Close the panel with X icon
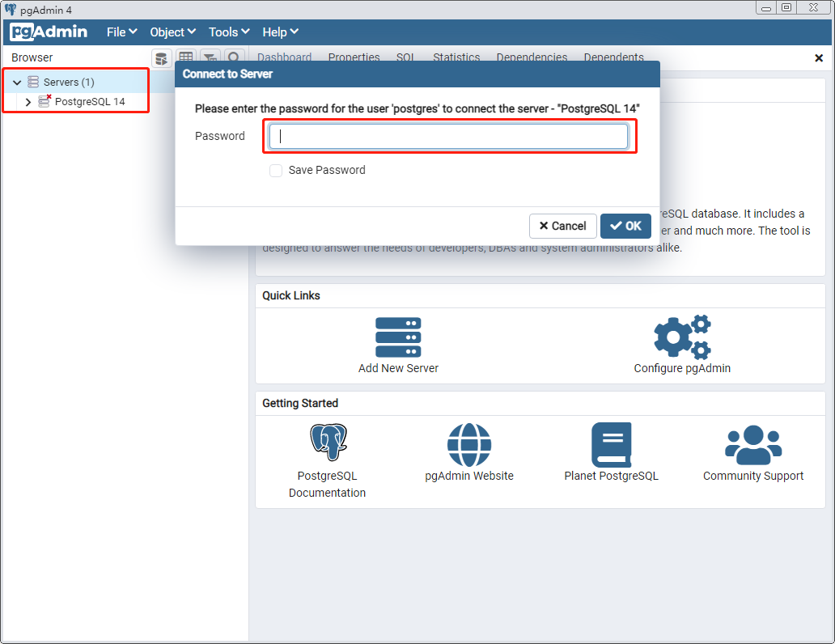The width and height of the screenshot is (835, 644). (819, 58)
